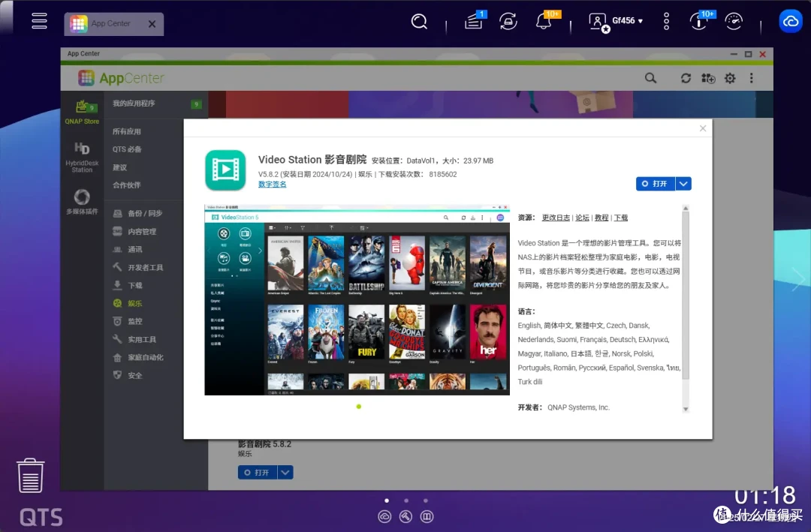
Task: Search apps with App Center magnifier icon
Action: (650, 78)
